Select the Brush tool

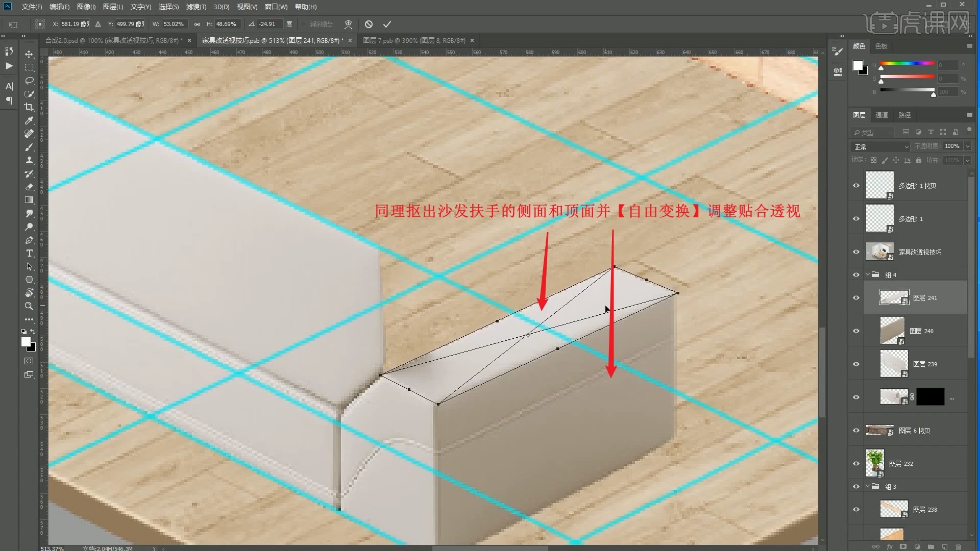(29, 147)
